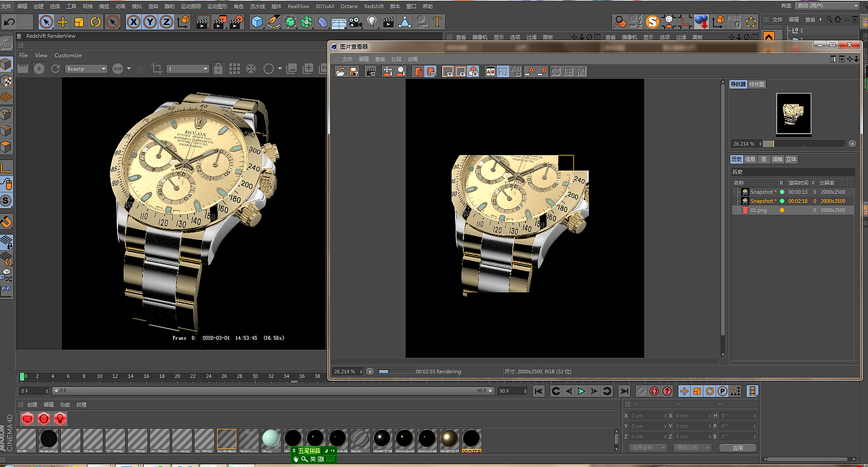
Task: Add a Camera object
Action: pyautogui.click(x=355, y=22)
